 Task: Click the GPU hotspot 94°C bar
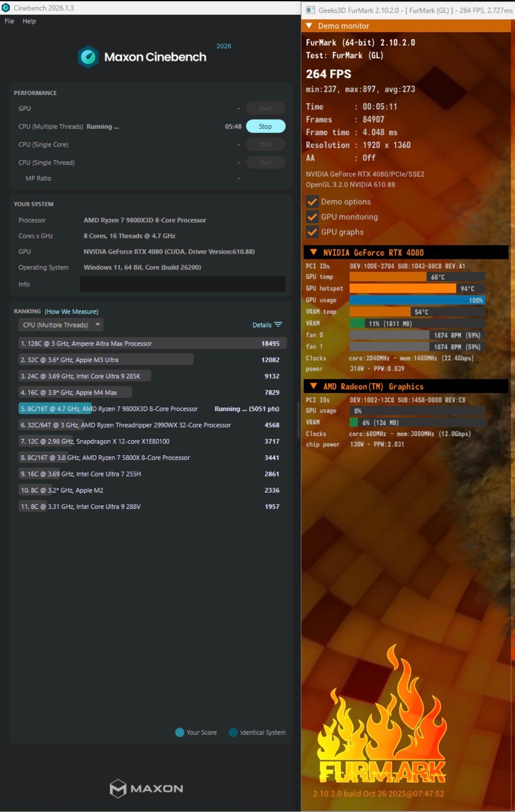[417, 288]
